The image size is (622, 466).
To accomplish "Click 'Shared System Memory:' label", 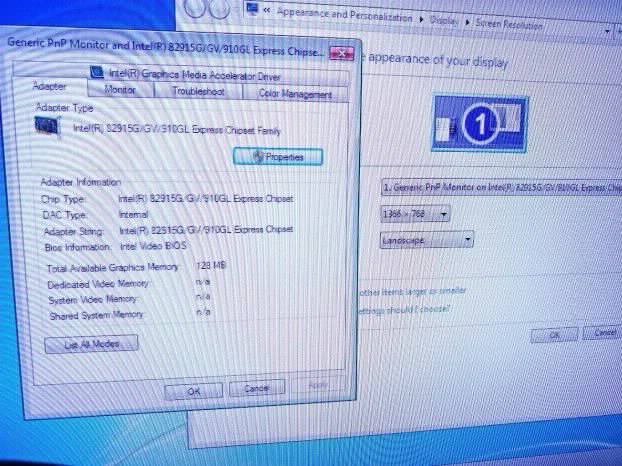I will pos(96,315).
